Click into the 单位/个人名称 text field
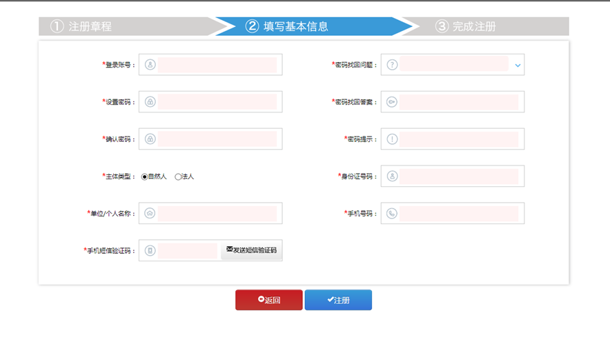This screenshot has width=610, height=364. [217, 214]
